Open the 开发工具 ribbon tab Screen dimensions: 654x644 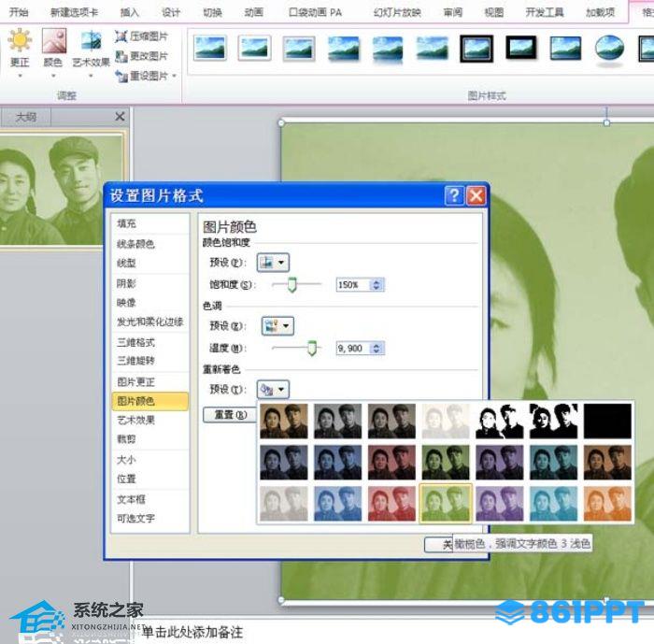coord(545,12)
